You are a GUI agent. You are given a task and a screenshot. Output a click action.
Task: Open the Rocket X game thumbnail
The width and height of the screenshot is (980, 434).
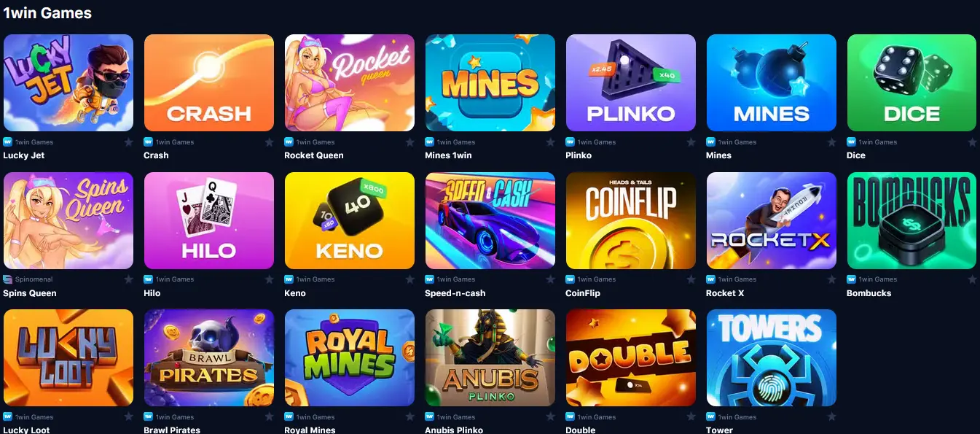tap(772, 220)
